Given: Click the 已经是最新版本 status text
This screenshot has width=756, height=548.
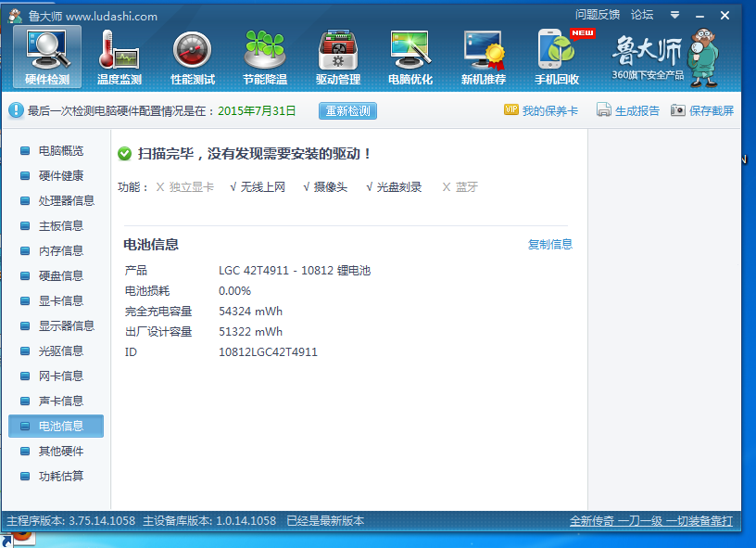Looking at the screenshot, I should [325, 521].
